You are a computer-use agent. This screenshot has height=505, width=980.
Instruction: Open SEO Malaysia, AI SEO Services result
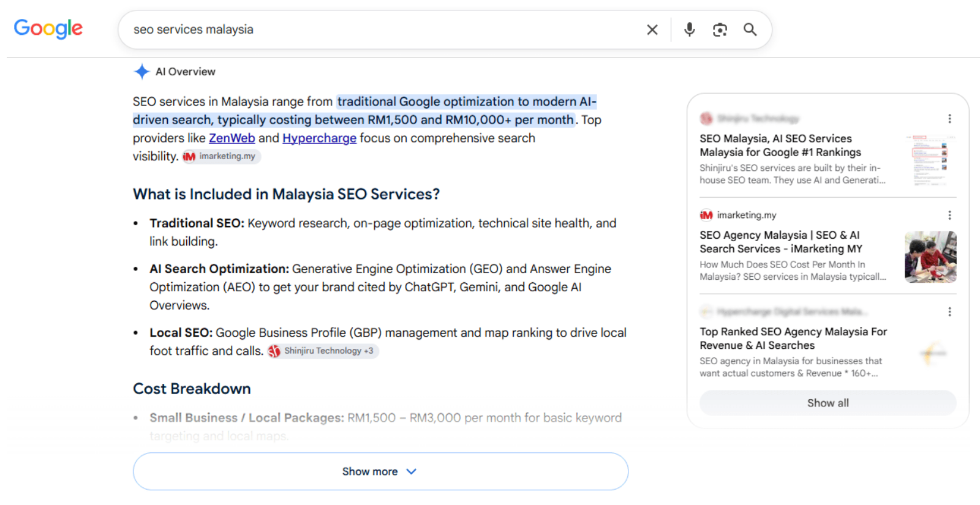click(780, 146)
